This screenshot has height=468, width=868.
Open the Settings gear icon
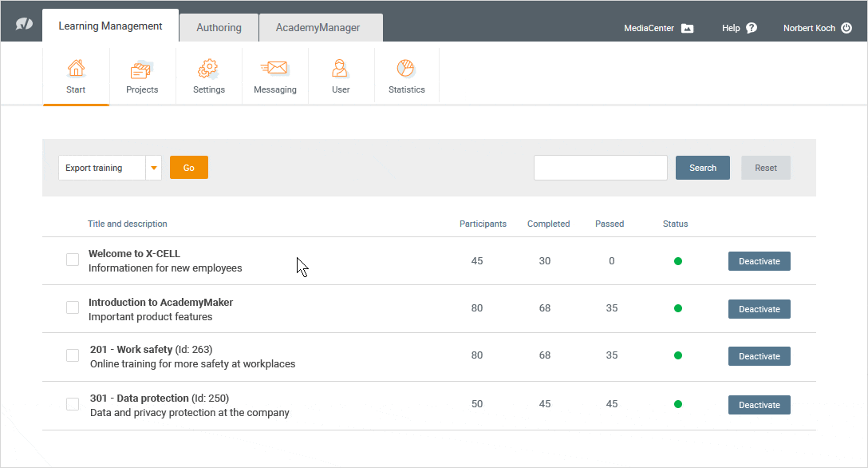click(208, 69)
